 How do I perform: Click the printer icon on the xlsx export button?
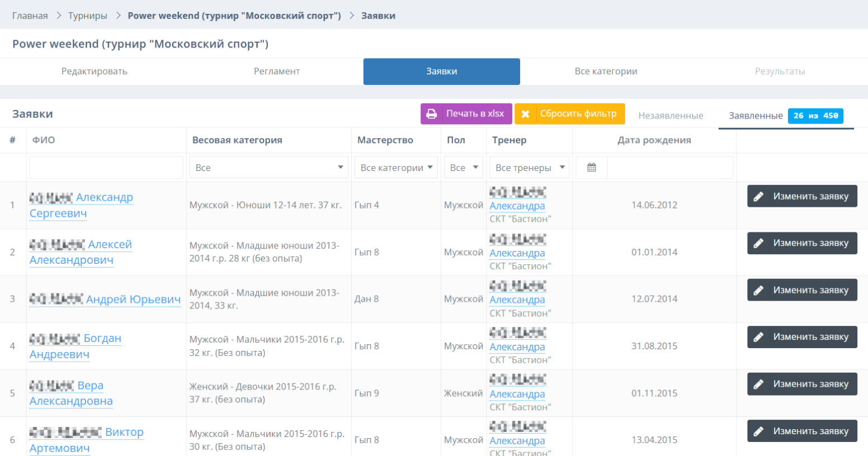click(431, 114)
